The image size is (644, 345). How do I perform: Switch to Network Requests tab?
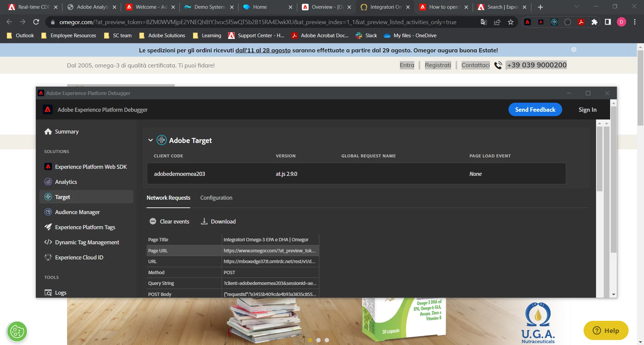point(168,198)
